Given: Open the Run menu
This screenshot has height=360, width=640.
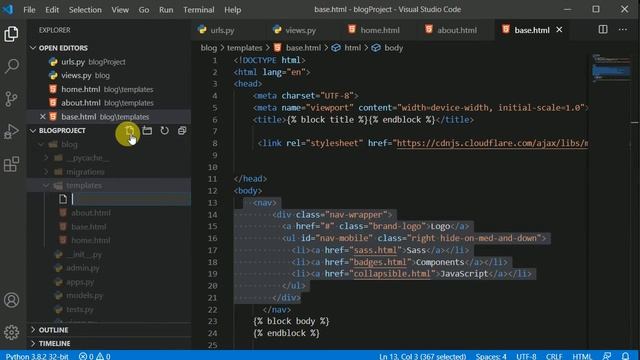Looking at the screenshot, I should click(166, 9).
